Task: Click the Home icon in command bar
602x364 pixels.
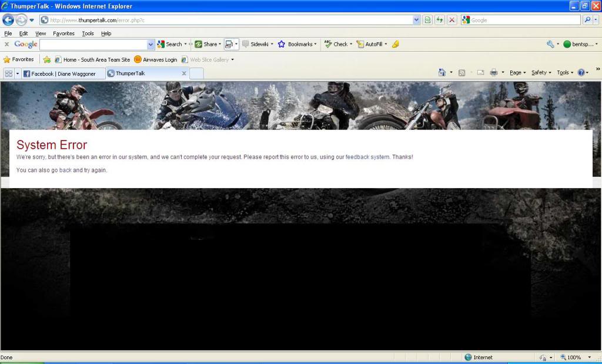Action: (x=442, y=73)
